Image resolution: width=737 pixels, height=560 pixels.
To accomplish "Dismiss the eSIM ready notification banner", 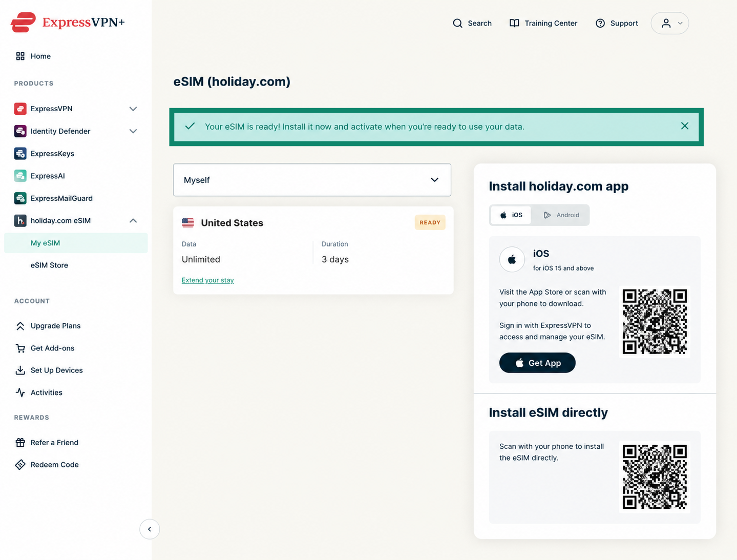I will [684, 126].
